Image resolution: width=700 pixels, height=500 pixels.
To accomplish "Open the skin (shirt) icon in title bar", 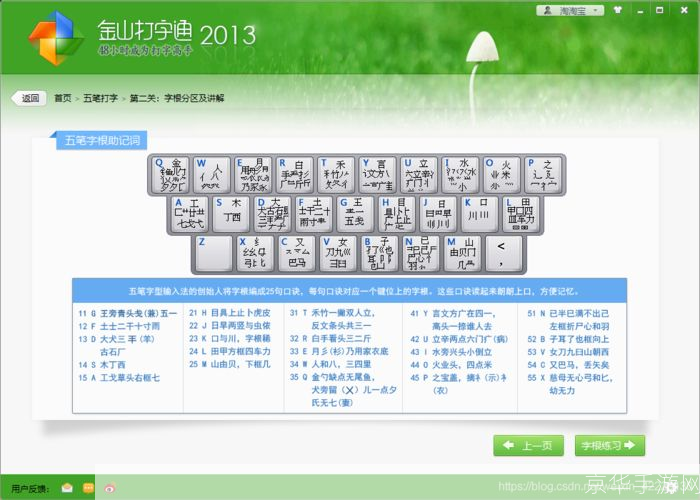I will click(618, 10).
